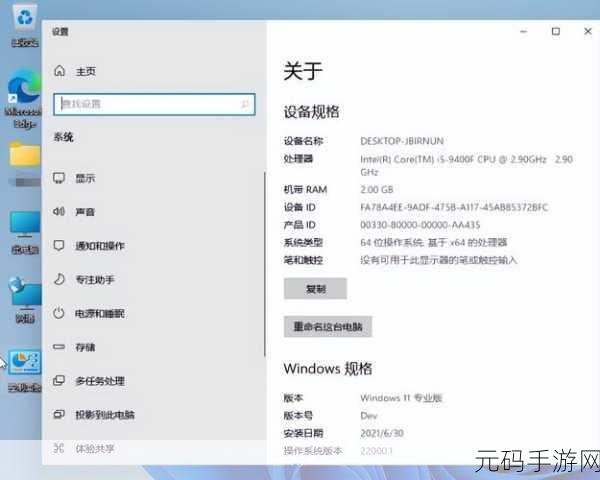The image size is (600, 480).
Task: Click the display monitor icon beside 显示
Action: (x=59, y=178)
